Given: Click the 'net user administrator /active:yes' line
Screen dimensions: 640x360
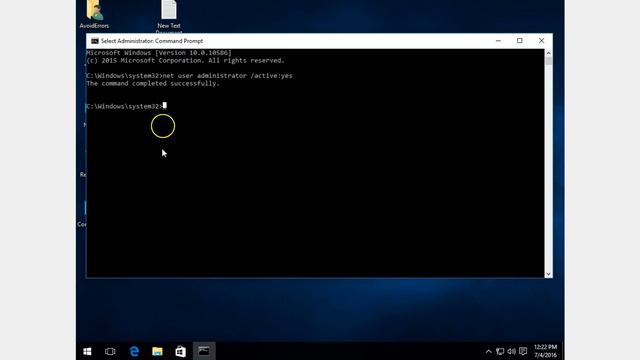Looking at the screenshot, I should pyautogui.click(x=189, y=76).
